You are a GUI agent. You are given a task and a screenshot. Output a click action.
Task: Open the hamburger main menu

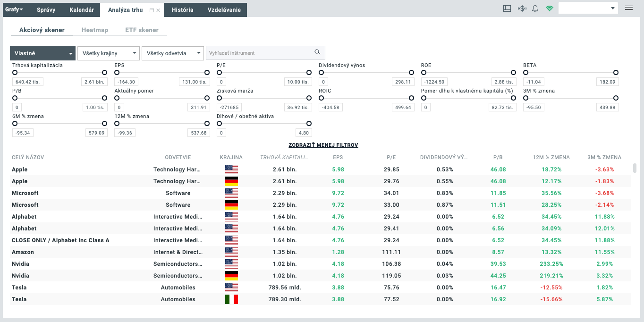(628, 8)
